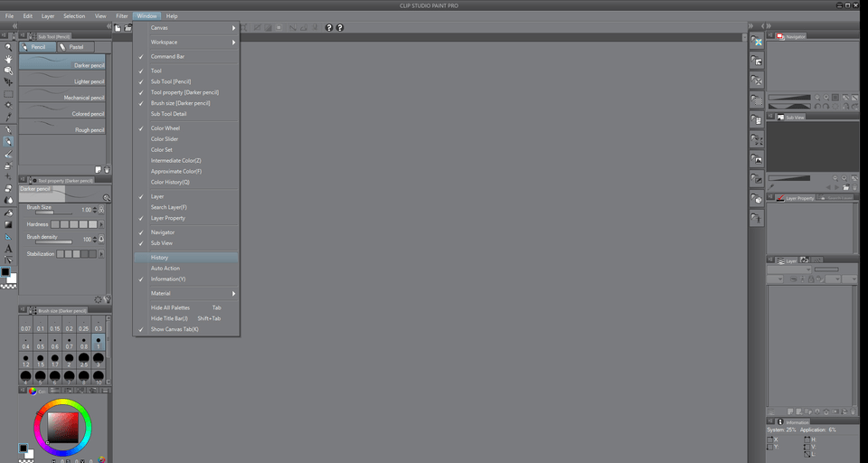Viewport: 868px width, 463px height.
Task: Choose the Lighter pencil sub tool
Action: click(x=62, y=78)
